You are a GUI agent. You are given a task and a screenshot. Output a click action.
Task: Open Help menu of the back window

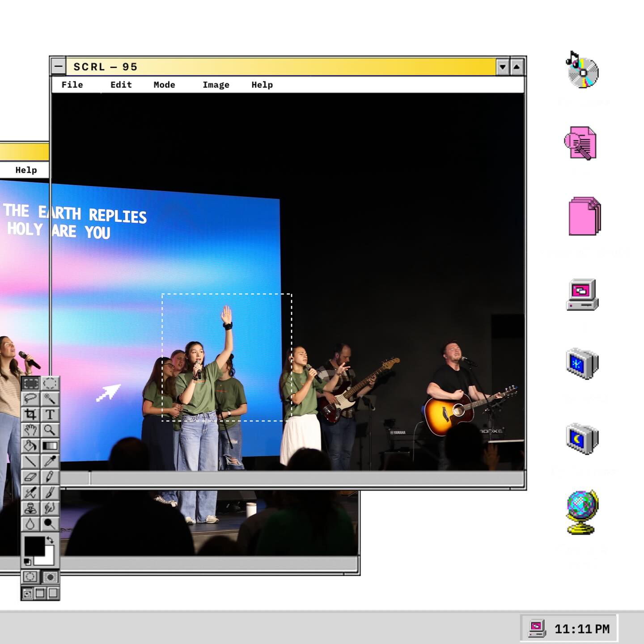(x=26, y=170)
